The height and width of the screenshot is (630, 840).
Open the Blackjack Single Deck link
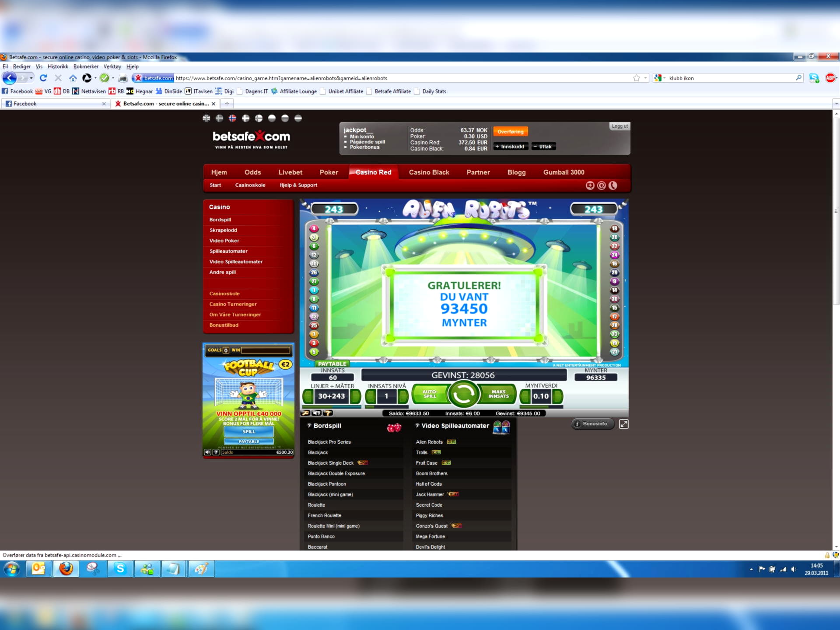point(330,463)
